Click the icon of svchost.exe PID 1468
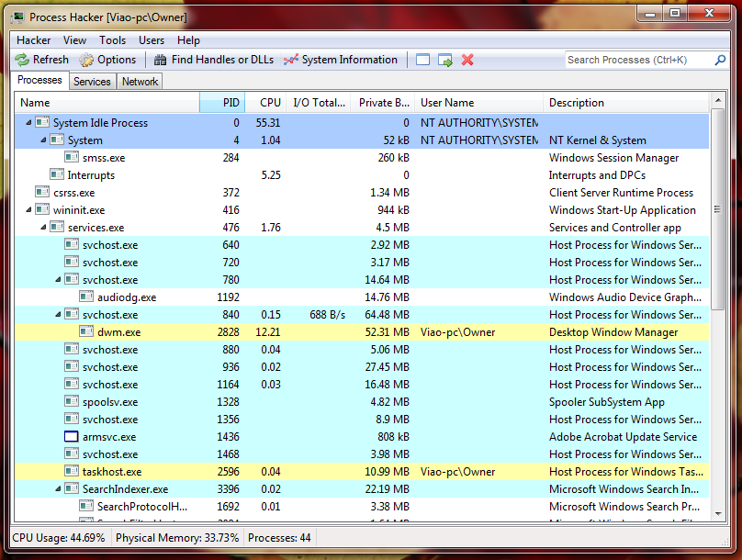 [72, 454]
